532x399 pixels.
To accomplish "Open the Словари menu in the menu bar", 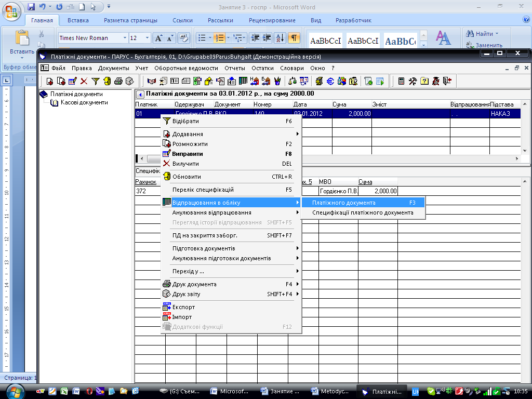I will (292, 68).
